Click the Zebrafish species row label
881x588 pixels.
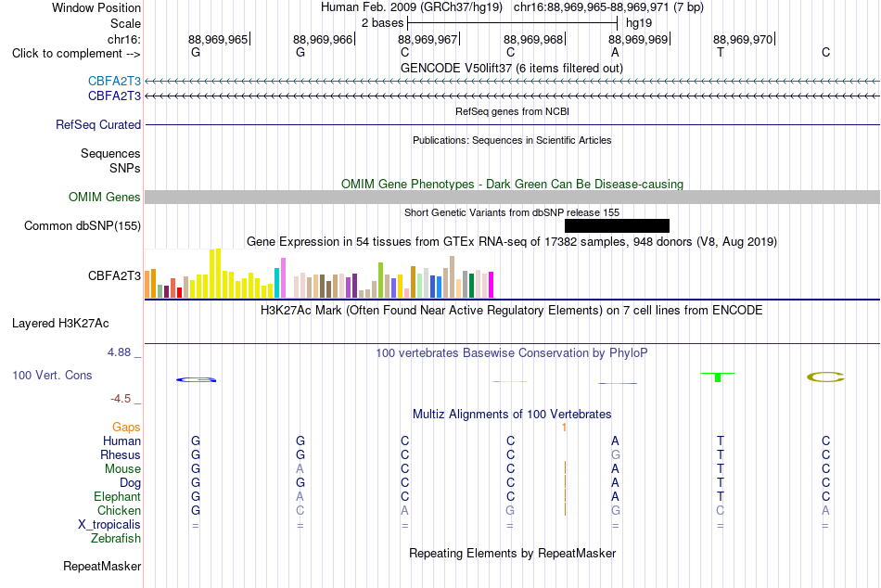click(115, 538)
